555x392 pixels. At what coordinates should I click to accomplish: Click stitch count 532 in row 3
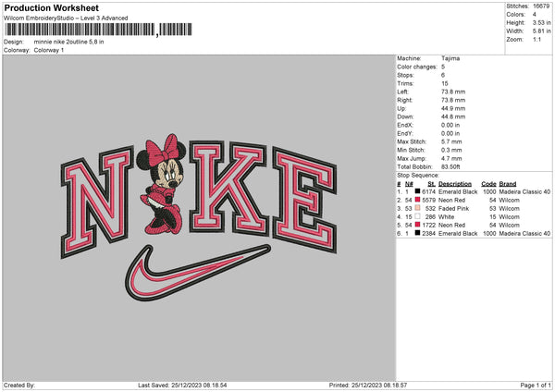pyautogui.click(x=430, y=209)
